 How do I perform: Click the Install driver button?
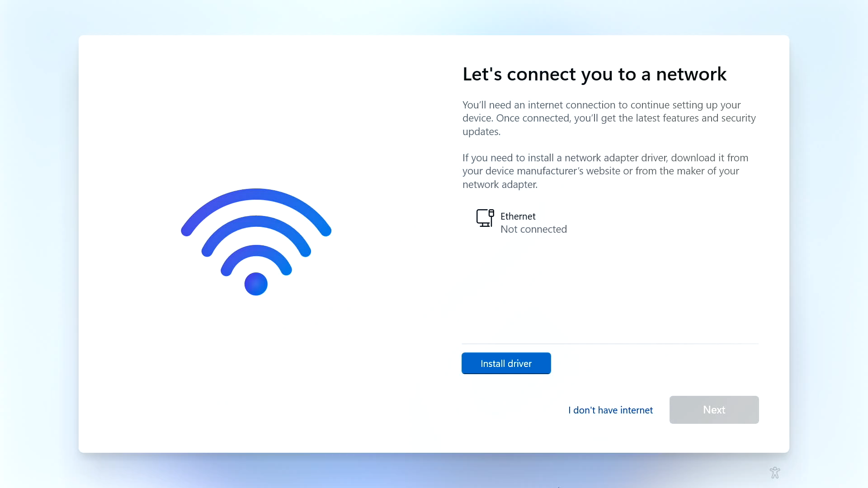point(506,363)
